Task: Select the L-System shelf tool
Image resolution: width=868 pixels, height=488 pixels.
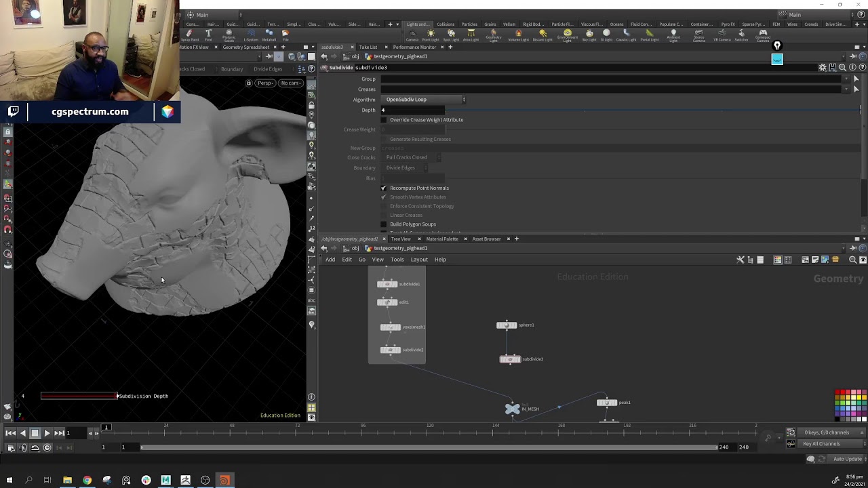Action: tap(251, 34)
